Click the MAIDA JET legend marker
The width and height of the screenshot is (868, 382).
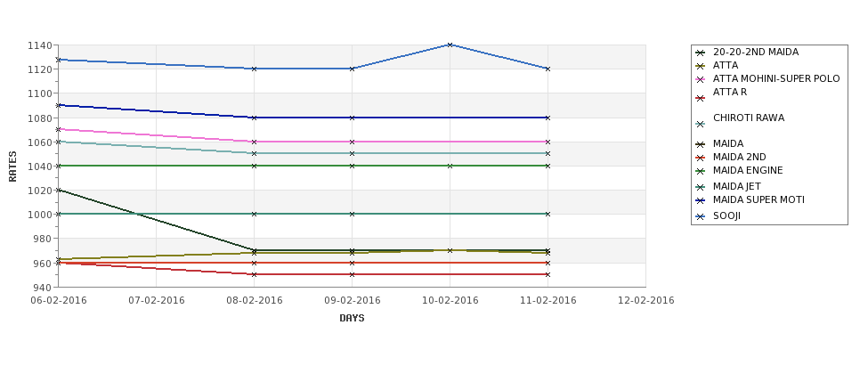[x=701, y=187]
